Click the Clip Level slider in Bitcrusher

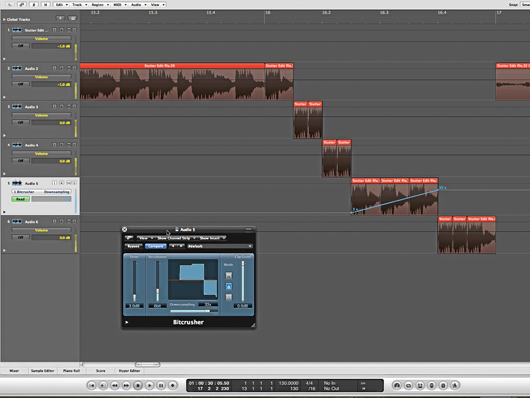(x=243, y=281)
